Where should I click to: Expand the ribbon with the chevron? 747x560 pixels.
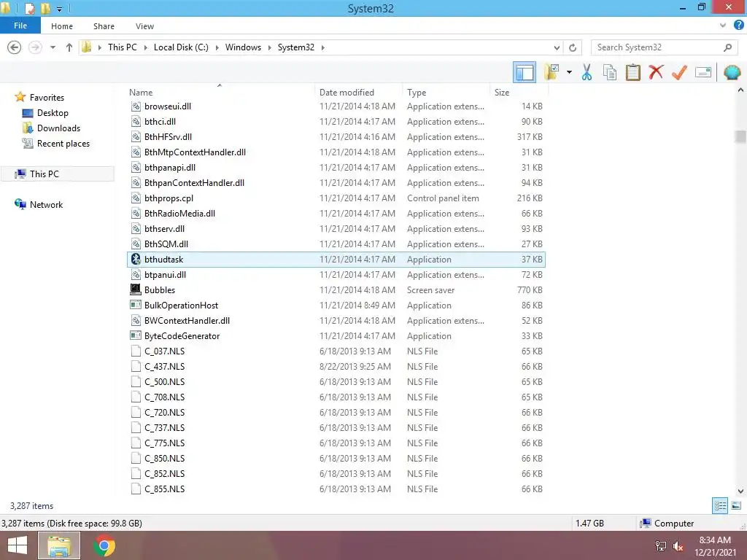pos(723,26)
